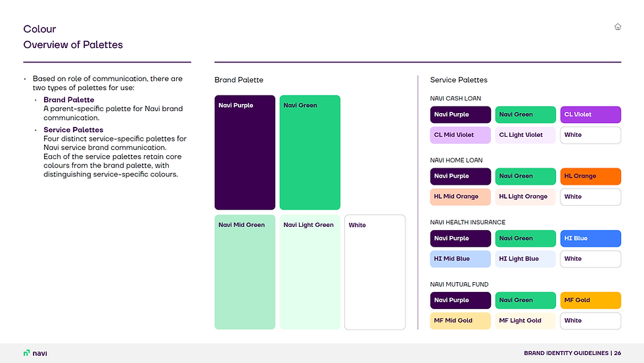This screenshot has width=644, height=363.
Task: Select the large Navi Green brand swatch
Action: coord(310,153)
